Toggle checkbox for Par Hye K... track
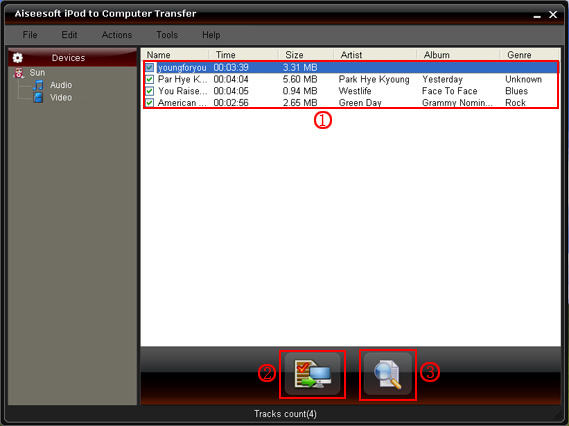This screenshot has height=426, width=569. (150, 79)
